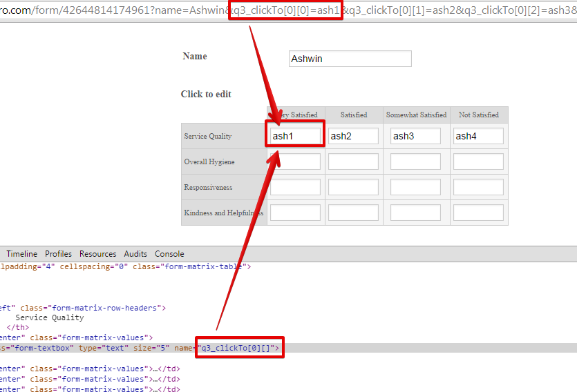Click Kindness and Helpfulness Very Satisfied box
Screen dimensions: 577x392
[x=295, y=213]
